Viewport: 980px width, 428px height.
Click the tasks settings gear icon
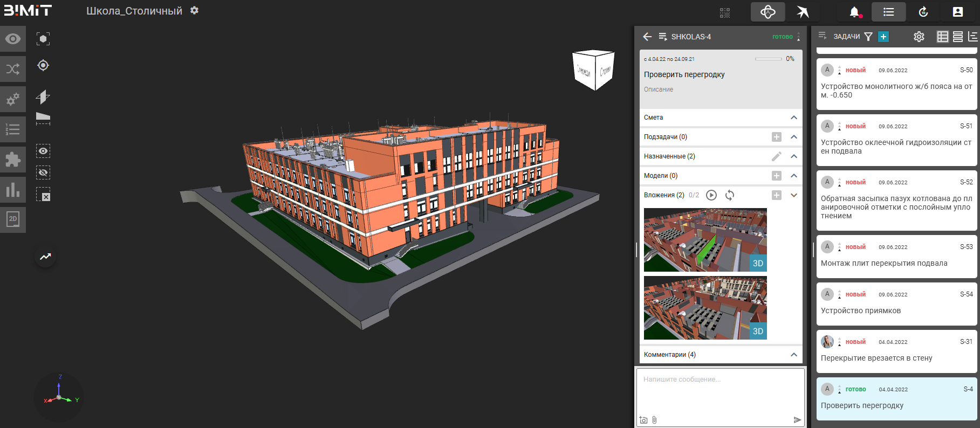coord(919,37)
